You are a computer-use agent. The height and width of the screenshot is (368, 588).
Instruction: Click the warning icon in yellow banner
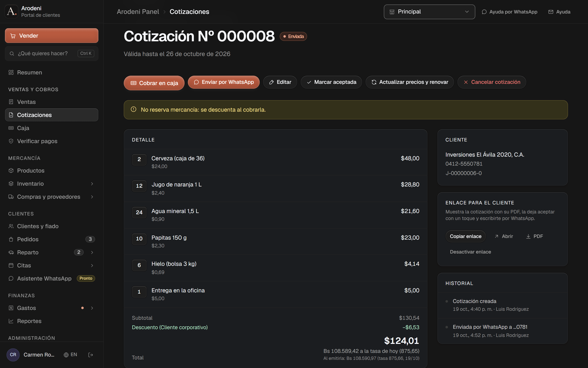(133, 109)
